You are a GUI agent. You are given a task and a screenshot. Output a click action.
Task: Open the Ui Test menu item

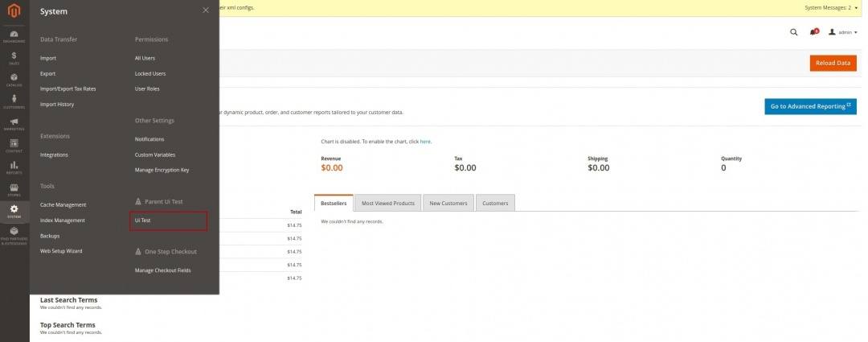pos(143,220)
